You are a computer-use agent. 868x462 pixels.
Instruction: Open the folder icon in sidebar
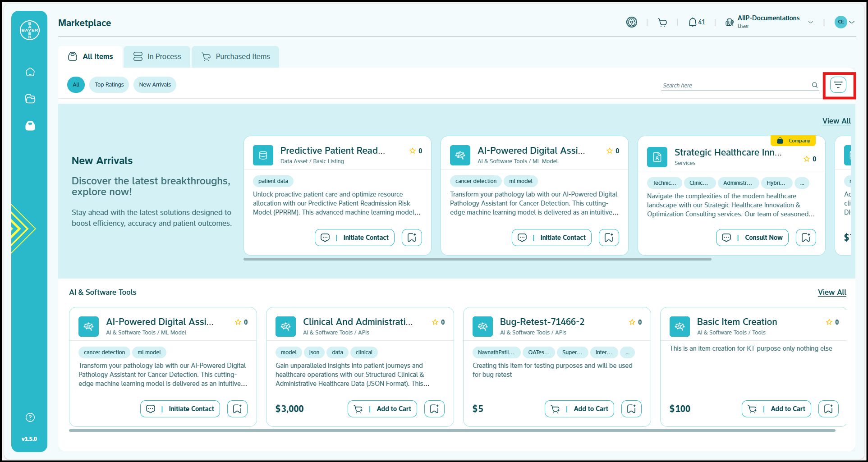[x=30, y=99]
